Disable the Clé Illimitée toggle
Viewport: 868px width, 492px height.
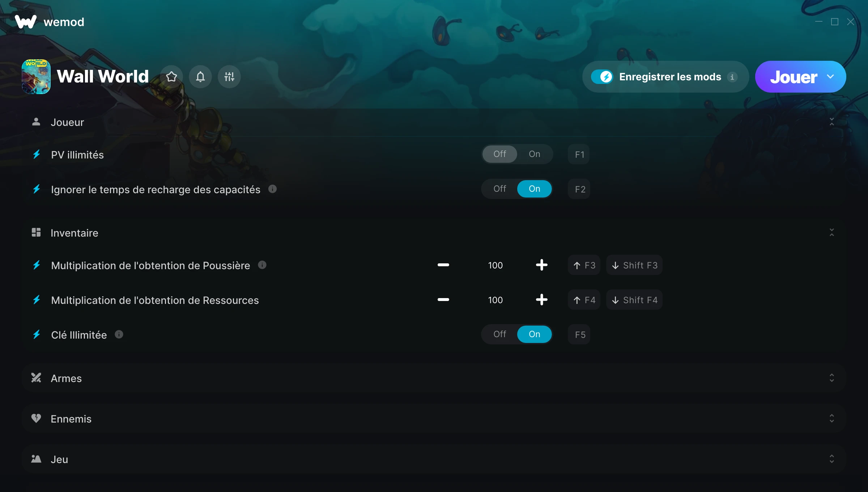pyautogui.click(x=500, y=334)
